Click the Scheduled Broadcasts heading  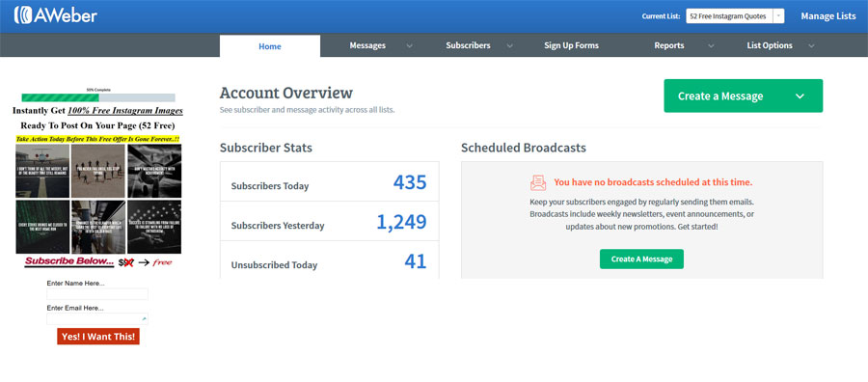tap(524, 148)
